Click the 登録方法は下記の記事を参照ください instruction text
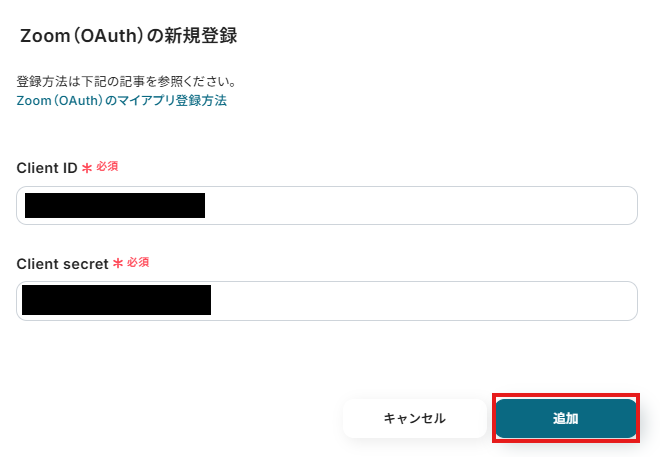660x457 pixels. pos(126,81)
